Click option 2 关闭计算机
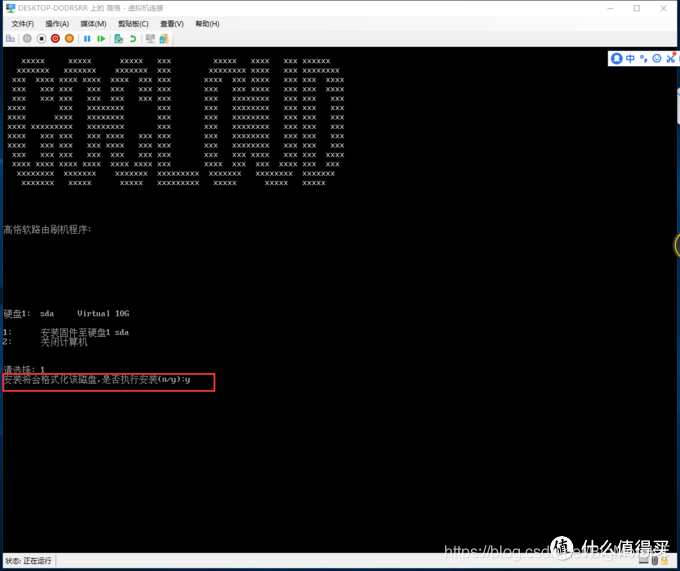This screenshot has width=680, height=571. [45, 342]
